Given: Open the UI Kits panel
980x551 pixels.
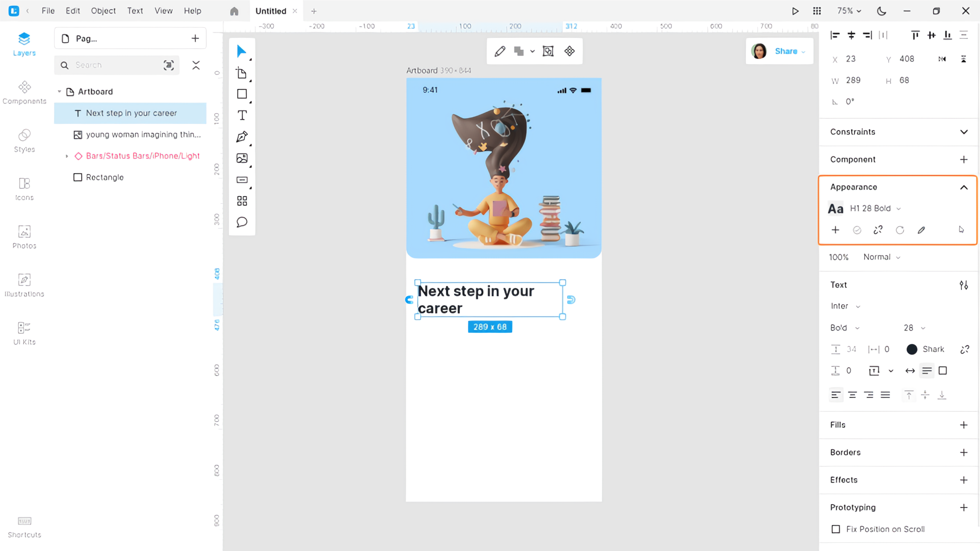Looking at the screenshot, I should coord(24,333).
